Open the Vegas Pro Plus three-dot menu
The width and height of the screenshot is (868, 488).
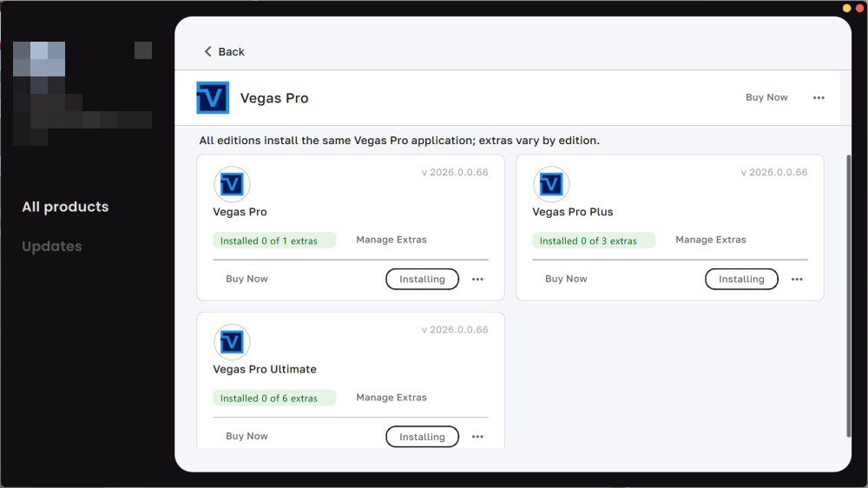click(797, 280)
